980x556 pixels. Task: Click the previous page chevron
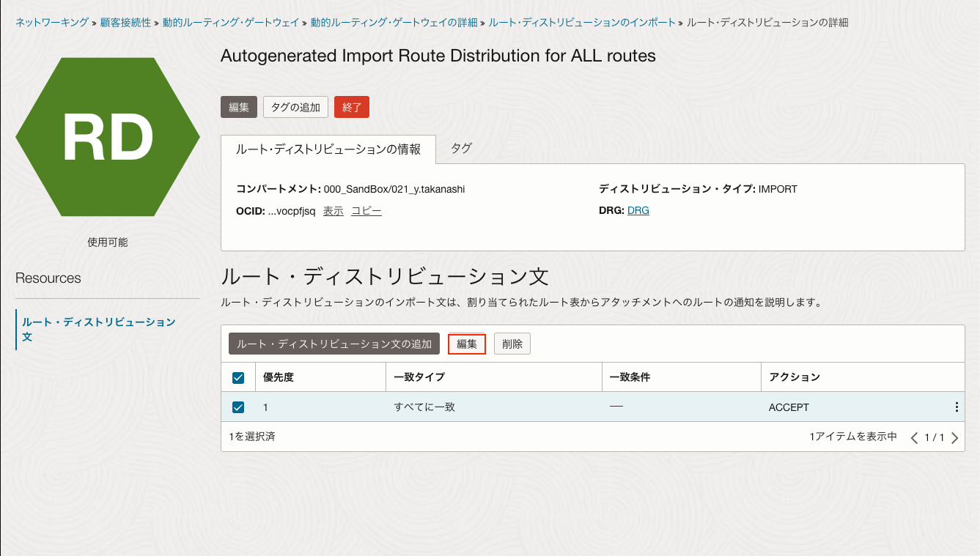point(914,437)
